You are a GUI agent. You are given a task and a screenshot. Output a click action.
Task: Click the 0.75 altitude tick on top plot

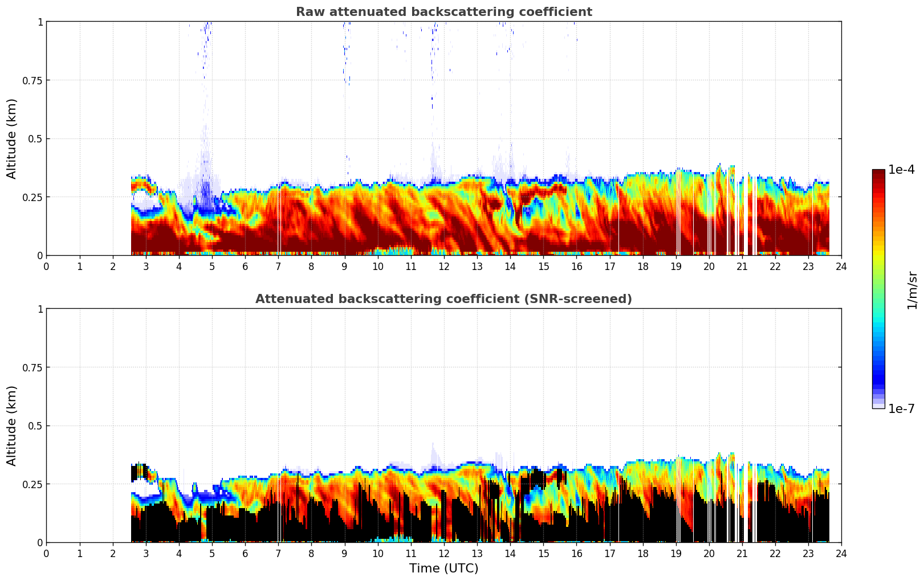pyautogui.click(x=32, y=80)
